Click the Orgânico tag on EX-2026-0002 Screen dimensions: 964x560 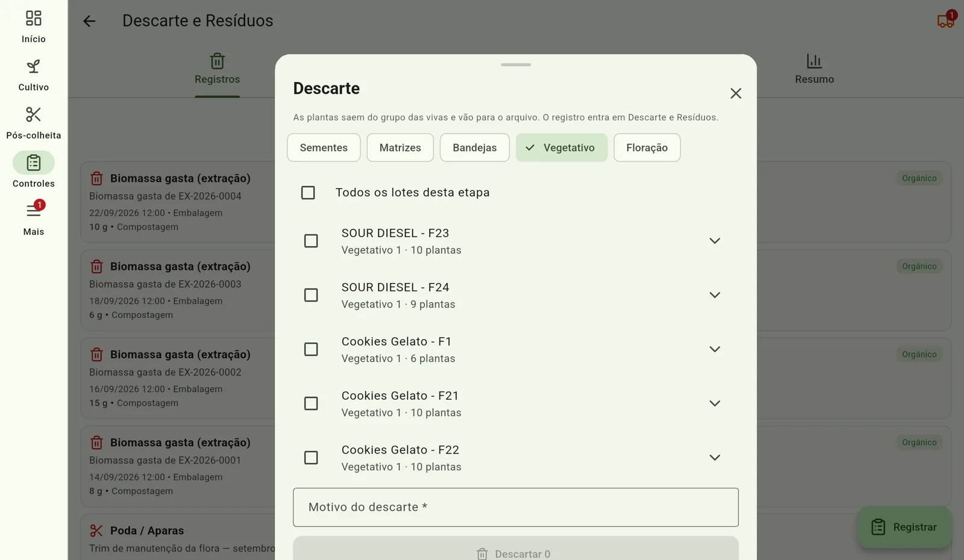point(919,355)
